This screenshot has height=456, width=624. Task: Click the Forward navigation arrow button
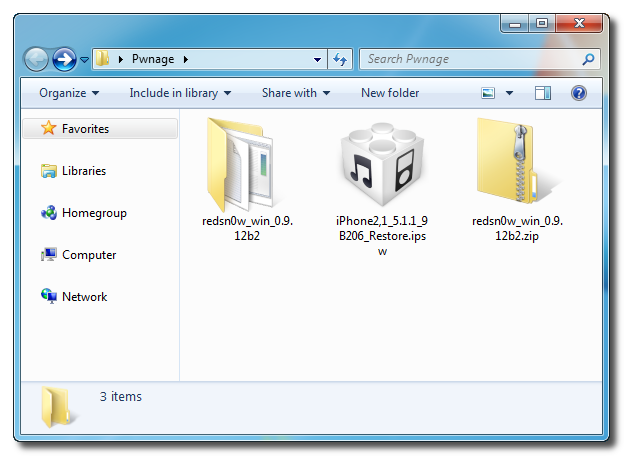pyautogui.click(x=64, y=60)
